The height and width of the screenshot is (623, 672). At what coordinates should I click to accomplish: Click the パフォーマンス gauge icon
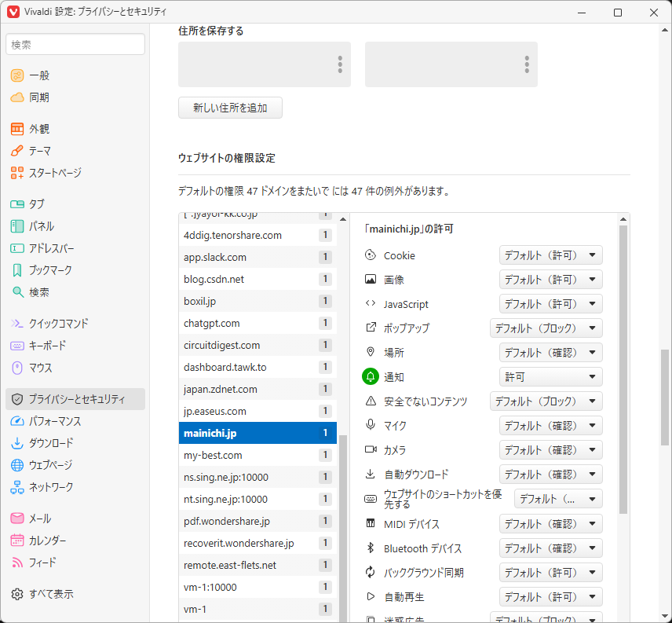click(x=17, y=421)
